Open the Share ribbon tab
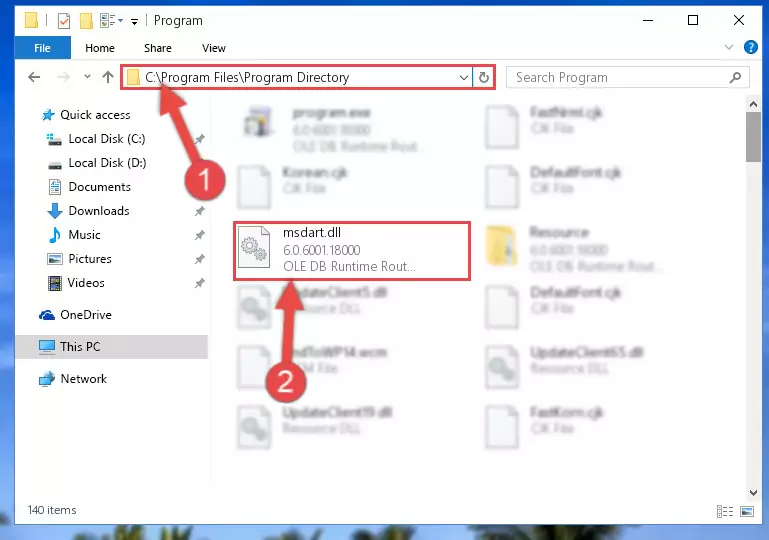 [x=157, y=48]
